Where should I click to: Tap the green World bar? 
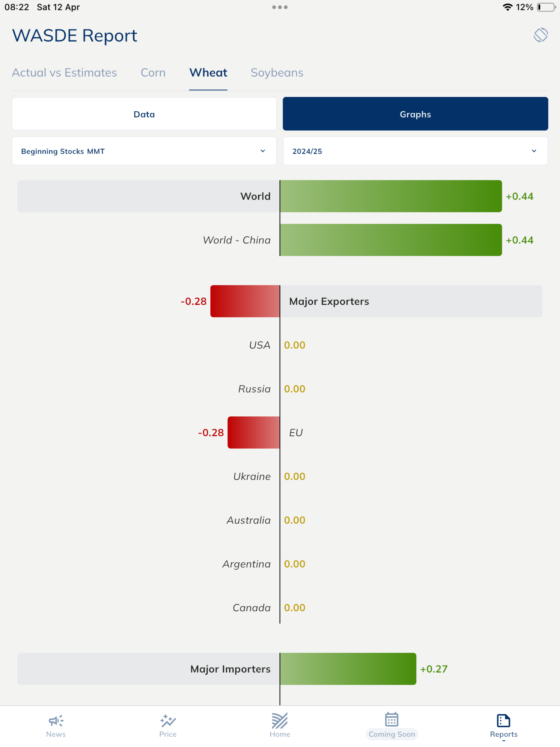click(x=391, y=196)
